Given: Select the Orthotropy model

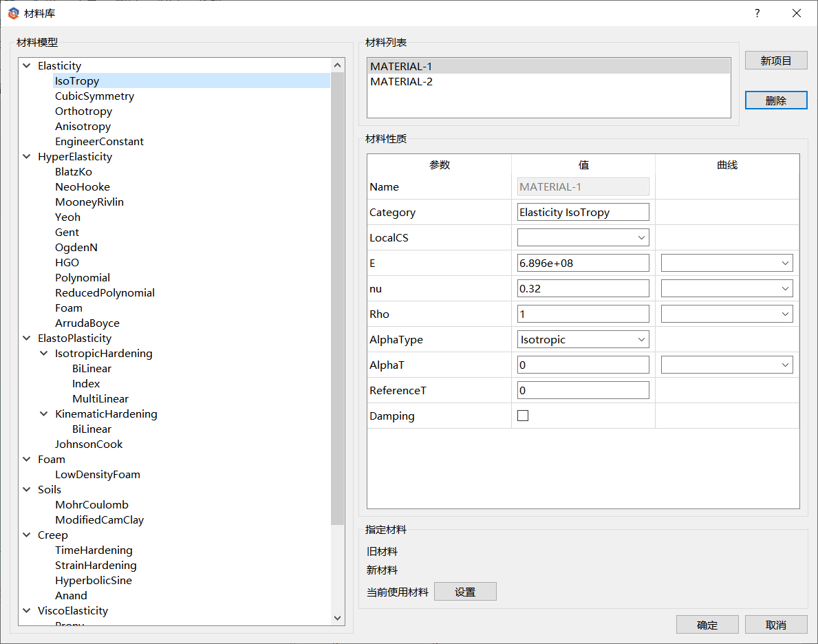Looking at the screenshot, I should (x=83, y=111).
